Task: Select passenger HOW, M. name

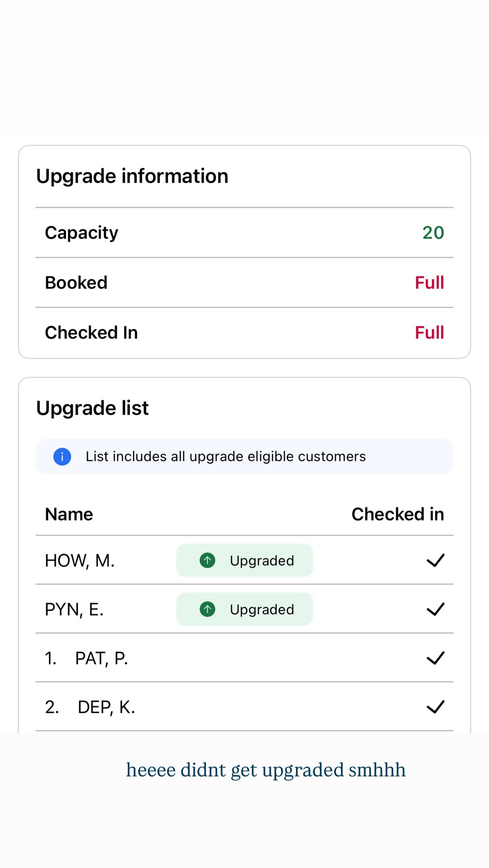Action: click(x=80, y=561)
